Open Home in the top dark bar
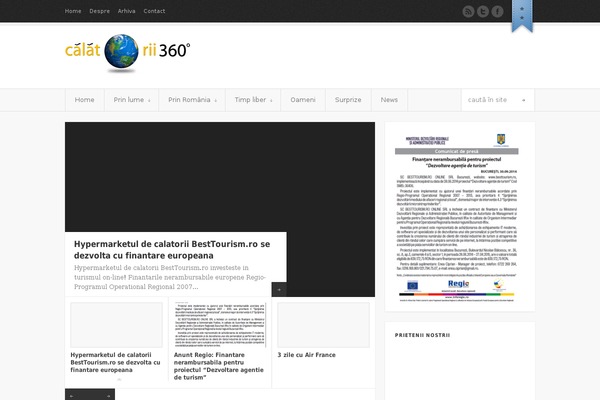Screen dimensions: 600x400 click(x=73, y=11)
